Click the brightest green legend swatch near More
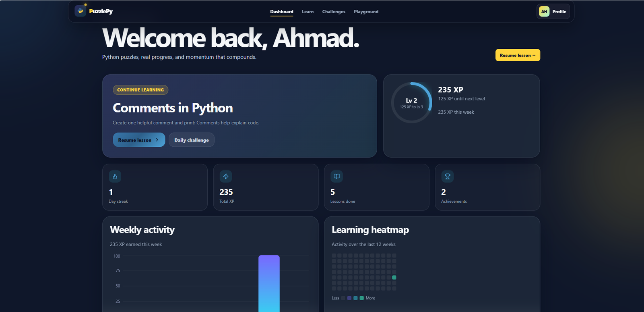The width and height of the screenshot is (644, 312). pyautogui.click(x=361, y=298)
